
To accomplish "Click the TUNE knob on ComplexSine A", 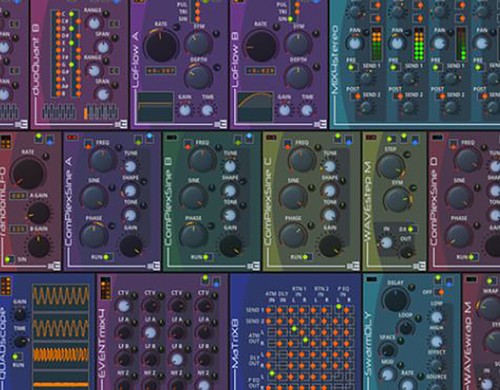I will point(130,166).
